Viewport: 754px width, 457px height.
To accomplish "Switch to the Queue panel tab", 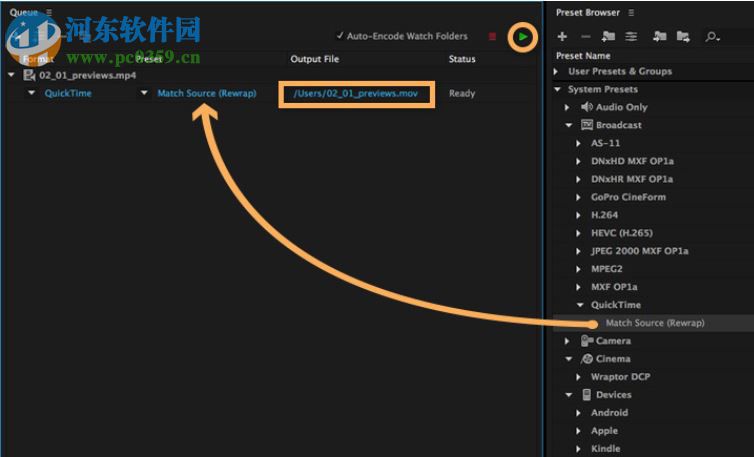I will click(x=24, y=13).
